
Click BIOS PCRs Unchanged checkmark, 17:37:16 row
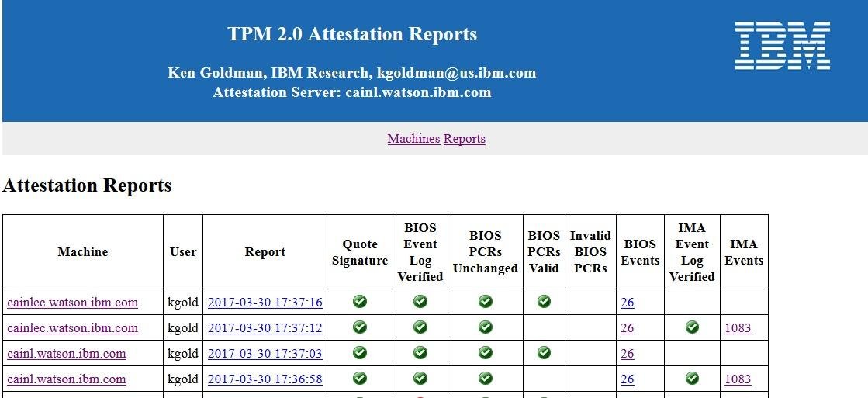click(486, 301)
